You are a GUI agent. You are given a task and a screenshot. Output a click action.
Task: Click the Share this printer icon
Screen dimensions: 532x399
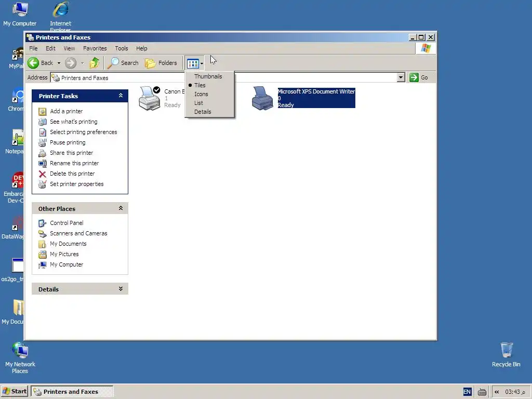pos(43,153)
